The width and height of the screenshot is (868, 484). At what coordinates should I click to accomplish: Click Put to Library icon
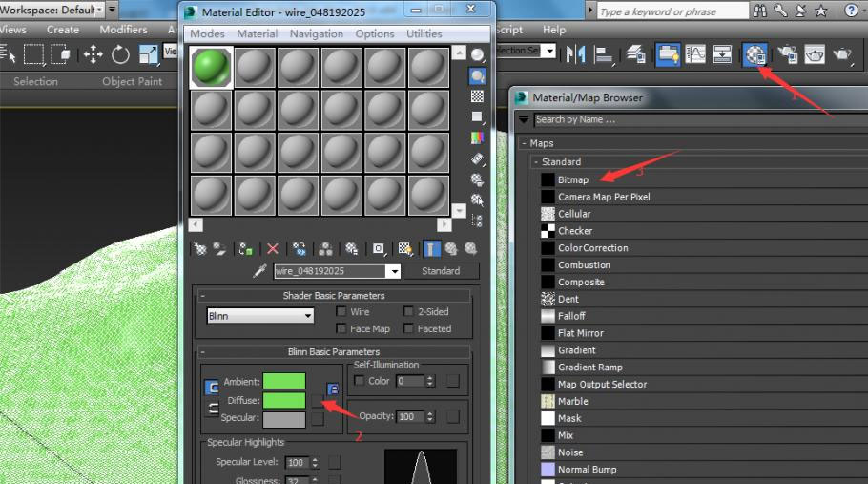click(352, 249)
